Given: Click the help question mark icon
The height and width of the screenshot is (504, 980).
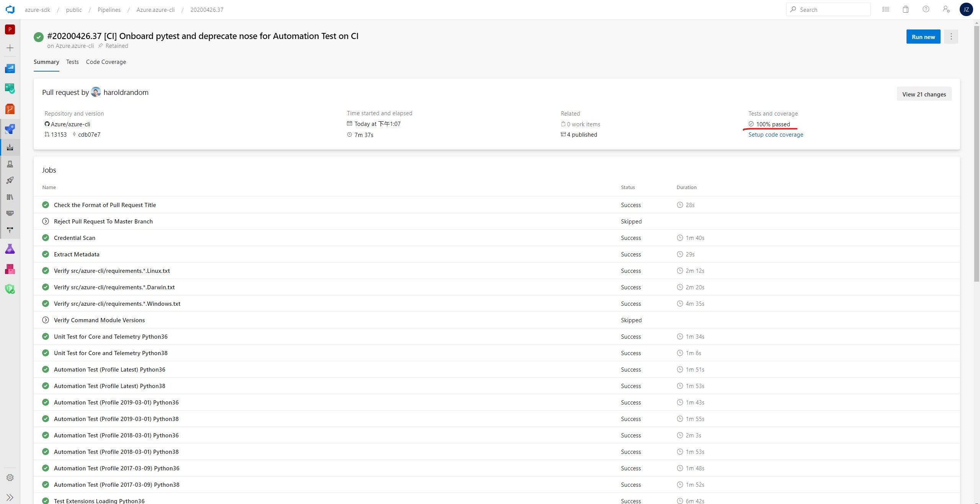Looking at the screenshot, I should coord(926,10).
